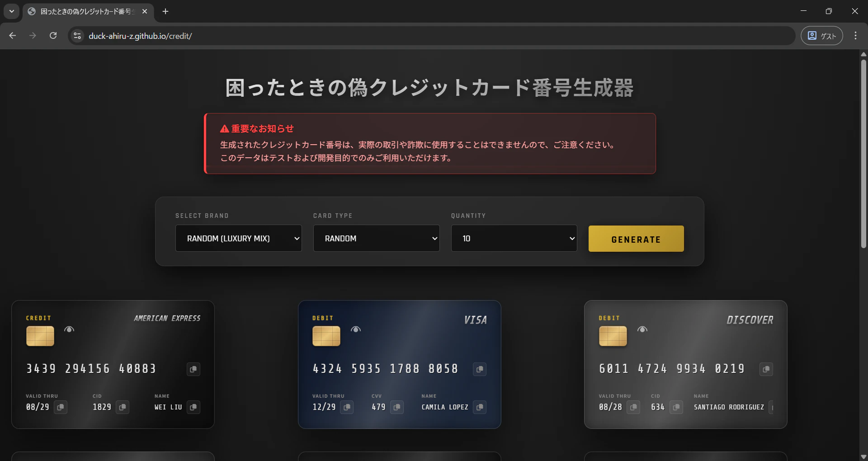Click the American Express number 3439 294156 40883

click(91, 369)
